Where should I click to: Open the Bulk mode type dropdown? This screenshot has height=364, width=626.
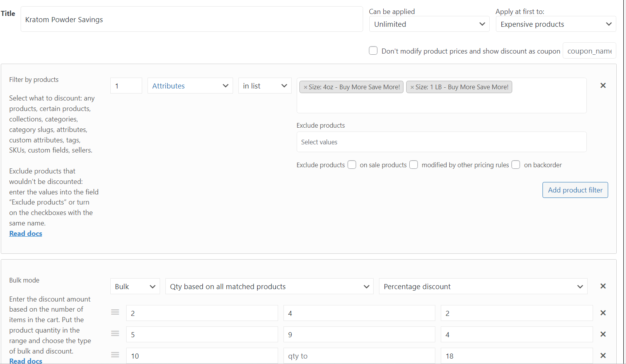click(x=135, y=286)
